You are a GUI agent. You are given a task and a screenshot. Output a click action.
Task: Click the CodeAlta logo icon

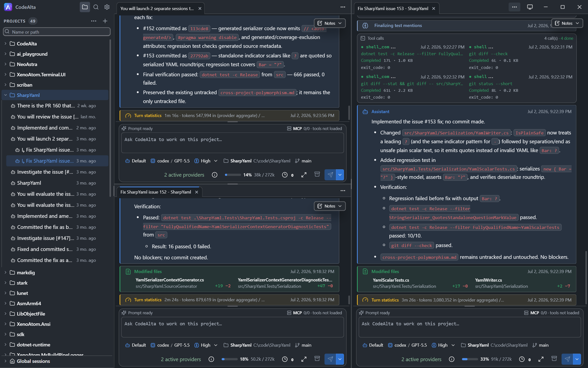8,7
